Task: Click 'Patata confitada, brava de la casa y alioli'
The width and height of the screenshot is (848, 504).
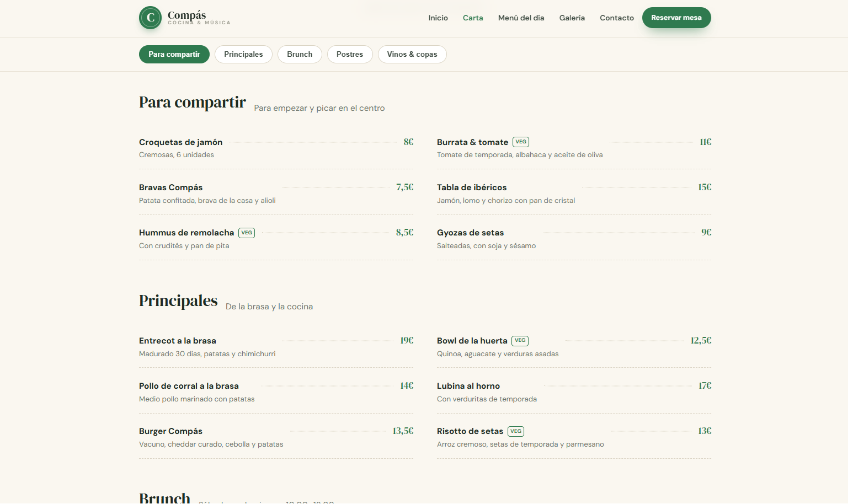Action: click(x=207, y=201)
